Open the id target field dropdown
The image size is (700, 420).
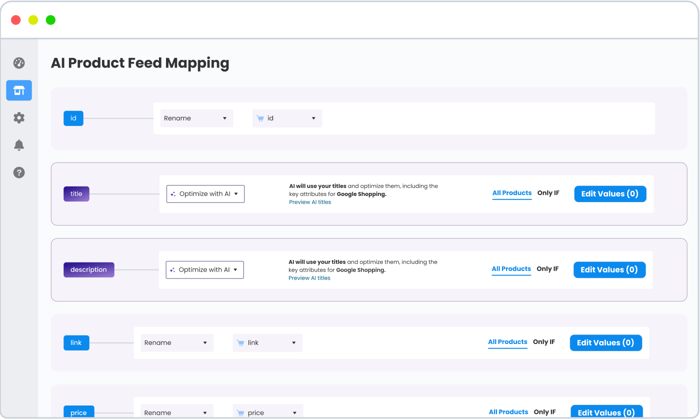(287, 118)
